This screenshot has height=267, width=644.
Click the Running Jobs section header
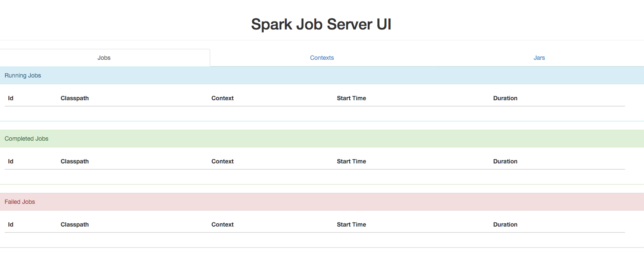pos(23,75)
